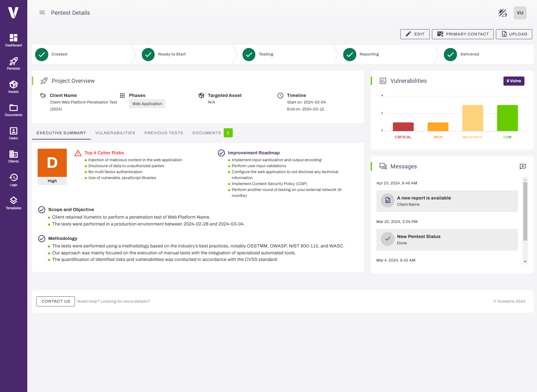The height and width of the screenshot is (392, 537).
Task: Open the Clients page from sidebar
Action: [13, 156]
